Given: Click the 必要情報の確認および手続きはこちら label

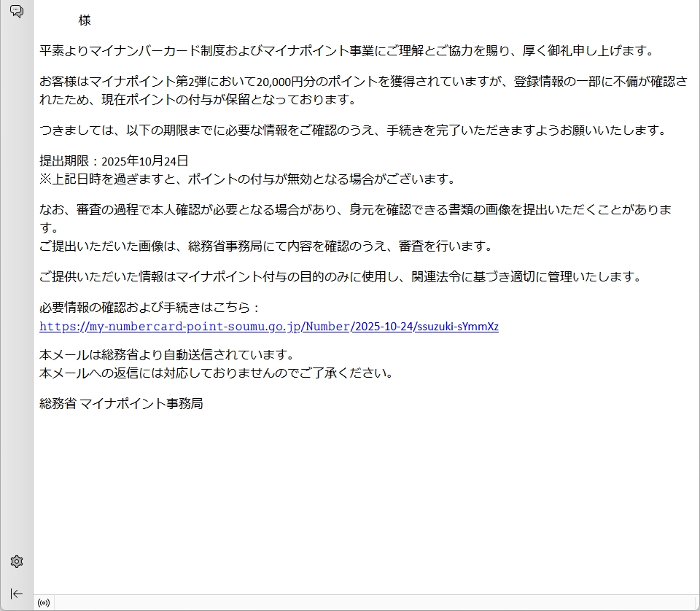Looking at the screenshot, I should [x=149, y=308].
